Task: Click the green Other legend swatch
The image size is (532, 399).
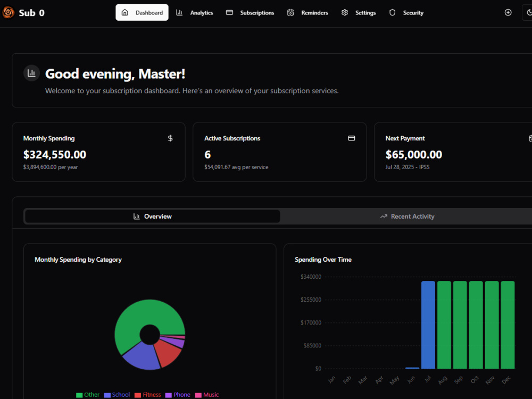Action: [79, 395]
